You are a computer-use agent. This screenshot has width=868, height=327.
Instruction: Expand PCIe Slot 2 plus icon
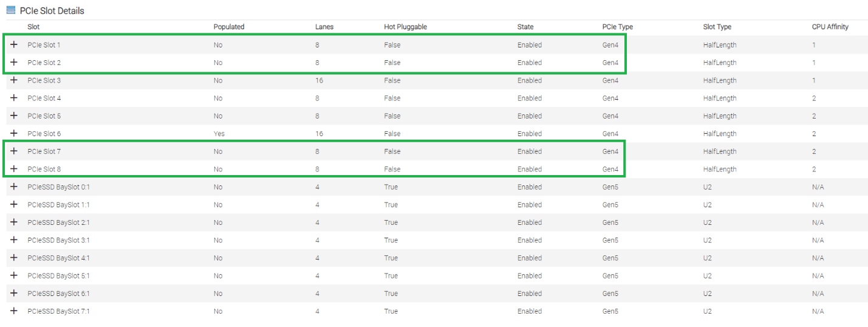14,63
